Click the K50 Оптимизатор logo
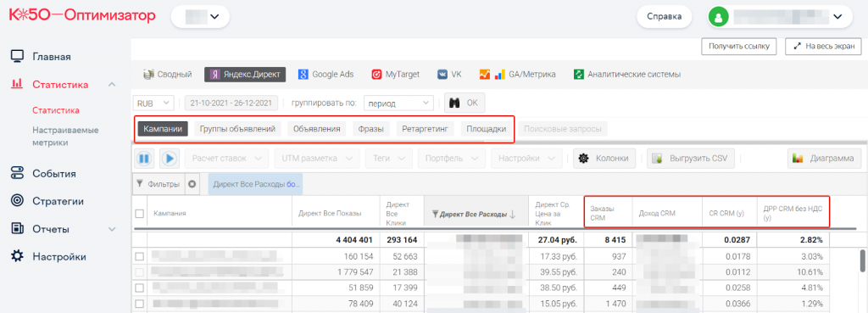The width and height of the screenshot is (868, 313). (x=82, y=15)
